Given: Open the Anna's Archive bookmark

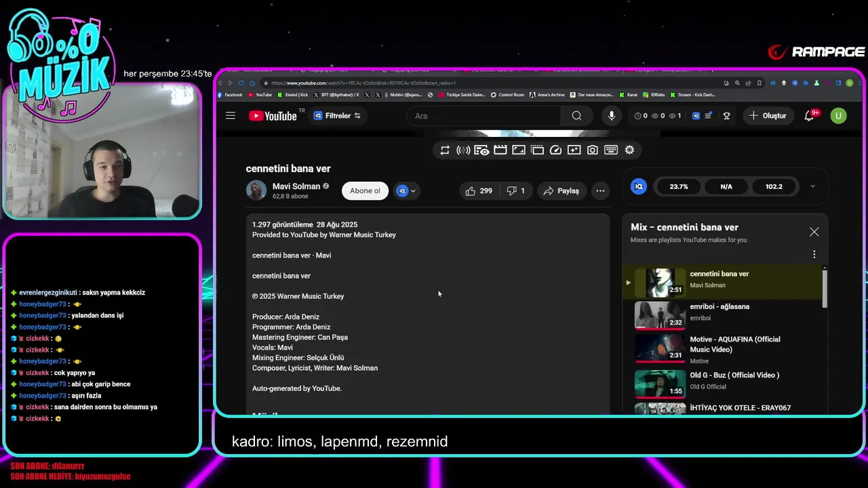Looking at the screenshot, I should [x=547, y=95].
